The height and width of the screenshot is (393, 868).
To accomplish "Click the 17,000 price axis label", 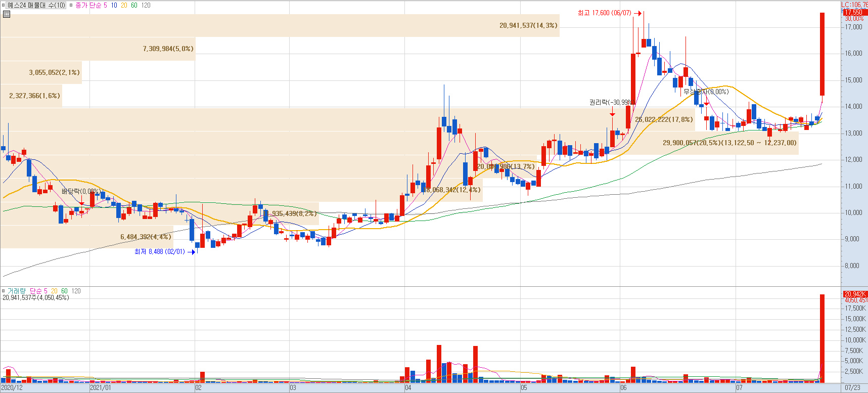I will [x=854, y=27].
